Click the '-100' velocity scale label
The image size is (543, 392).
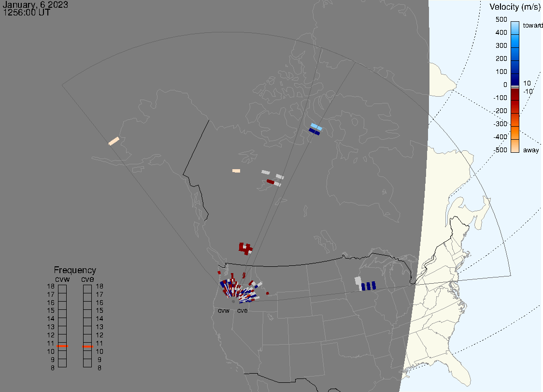coord(500,98)
